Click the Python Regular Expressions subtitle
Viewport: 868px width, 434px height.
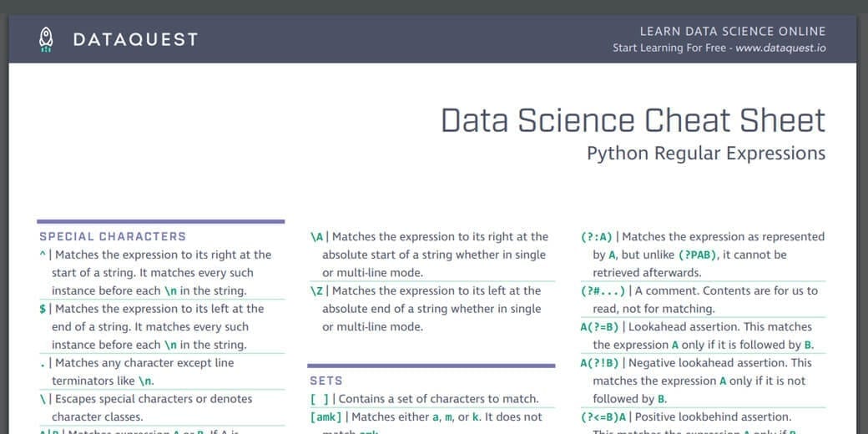point(705,154)
